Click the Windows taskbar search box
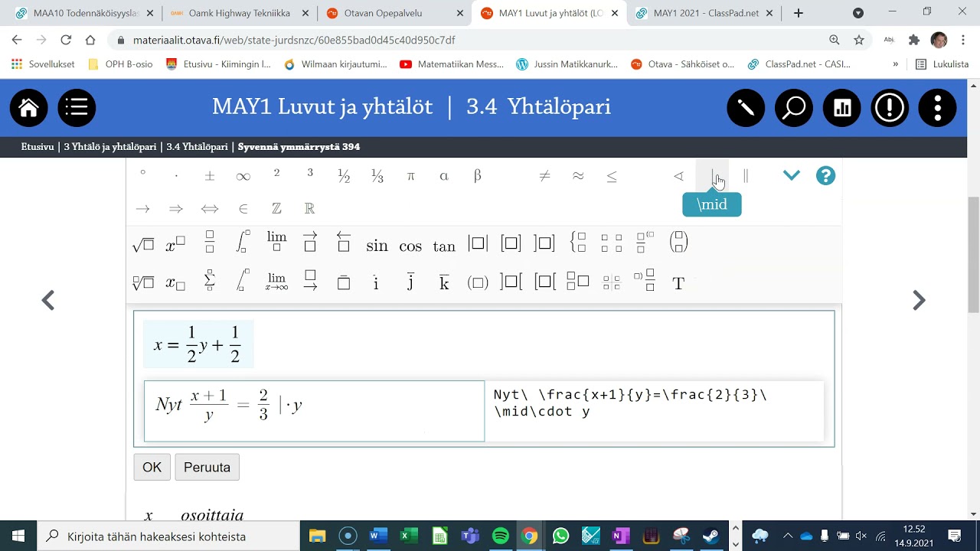 (x=168, y=536)
